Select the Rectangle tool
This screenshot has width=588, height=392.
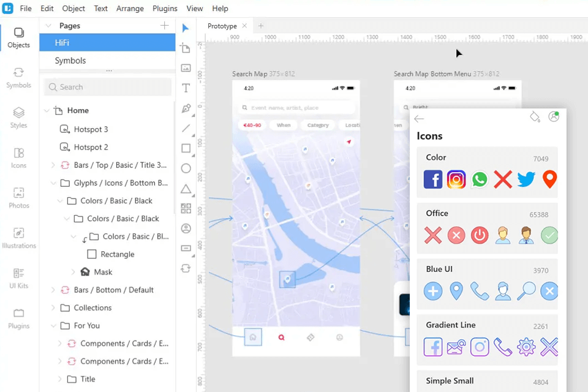tap(186, 148)
